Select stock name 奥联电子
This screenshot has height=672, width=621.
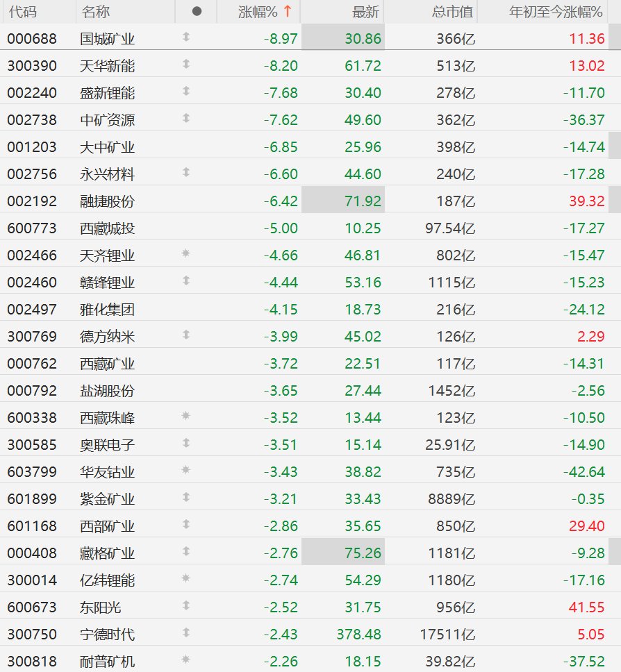[x=107, y=445]
